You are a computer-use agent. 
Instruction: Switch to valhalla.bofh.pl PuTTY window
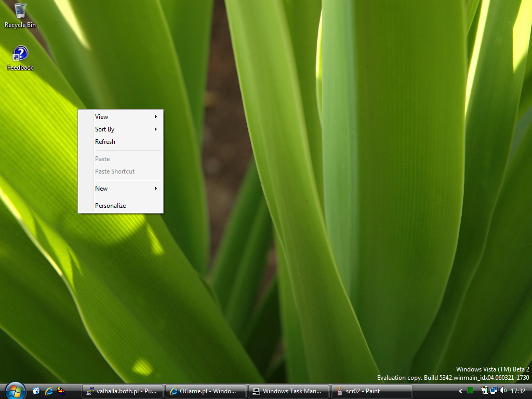coord(123,391)
